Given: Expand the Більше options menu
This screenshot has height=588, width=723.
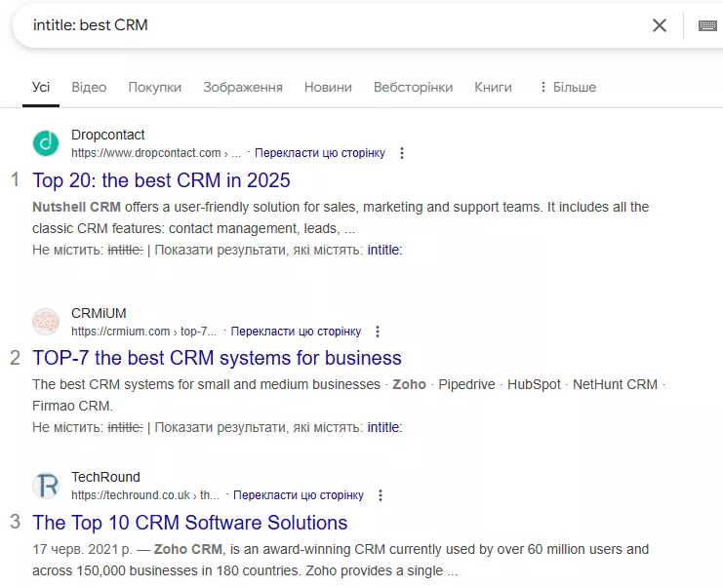Looking at the screenshot, I should point(568,87).
